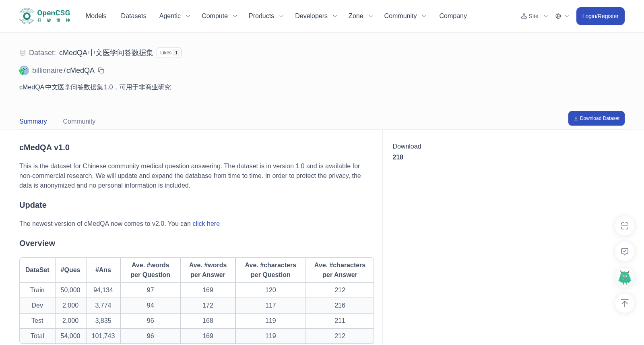The image size is (644, 345).
Task: Switch to the Community tab below dataset
Action: pos(79,122)
